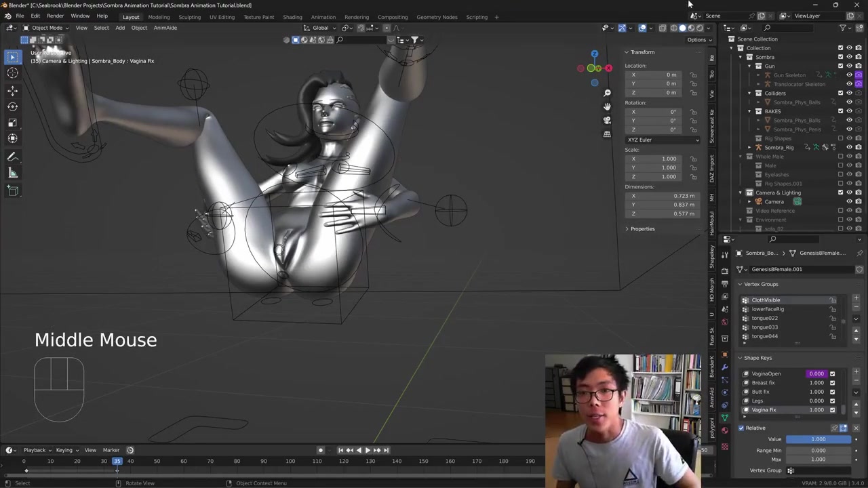The image size is (868, 488).
Task: Click the viewport zoom magnifier icon
Action: [x=607, y=93]
